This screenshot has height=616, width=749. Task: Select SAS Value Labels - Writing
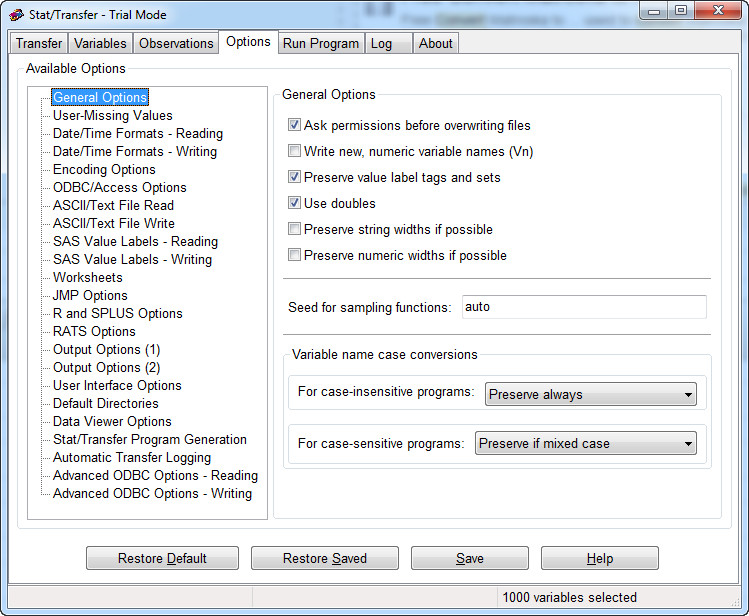click(132, 259)
